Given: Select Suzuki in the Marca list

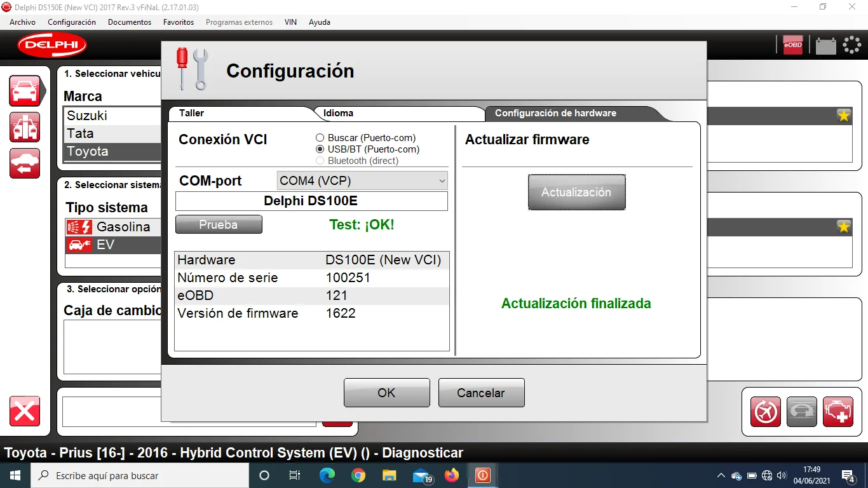Looking at the screenshot, I should [113, 116].
